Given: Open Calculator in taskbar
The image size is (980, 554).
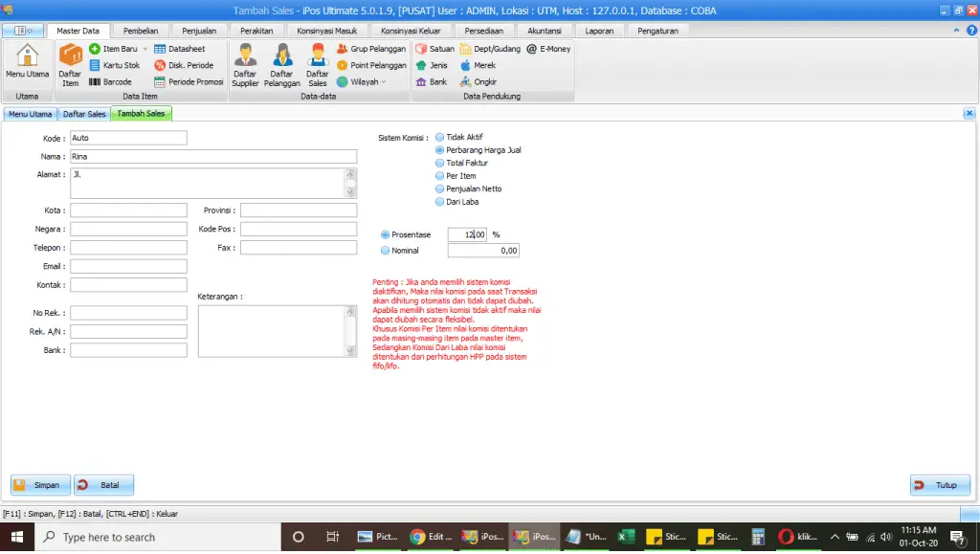Looking at the screenshot, I should pyautogui.click(x=758, y=537).
